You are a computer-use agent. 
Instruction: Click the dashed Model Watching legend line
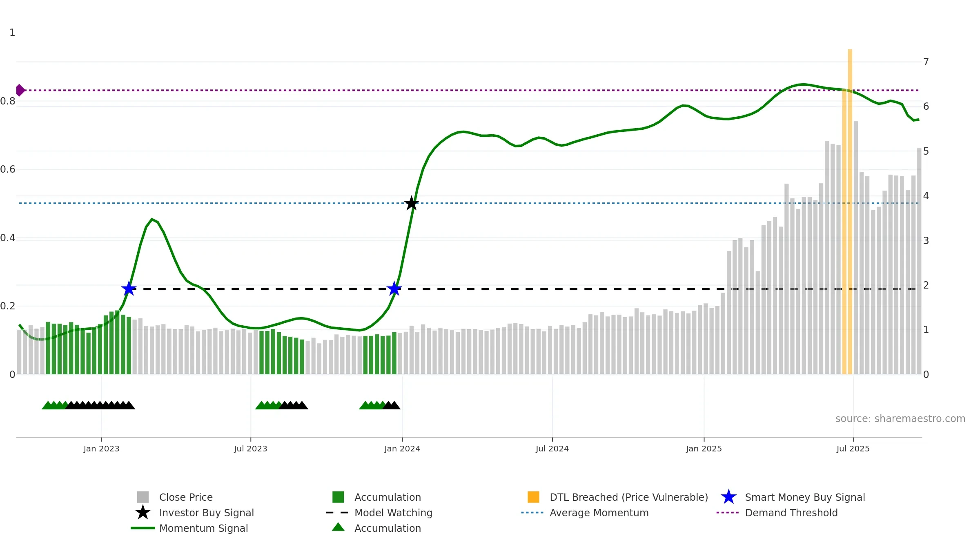click(337, 512)
